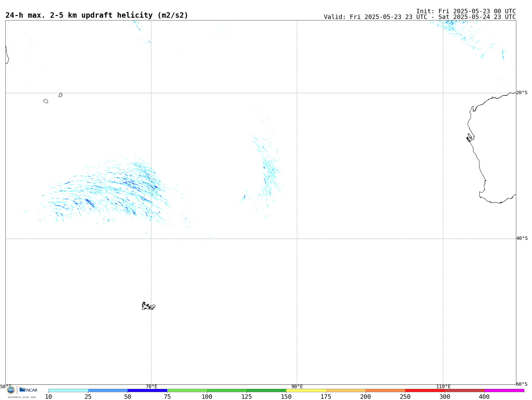Click the 60°S latitude label
Viewport: 532px width, 400px height.
coord(522,384)
